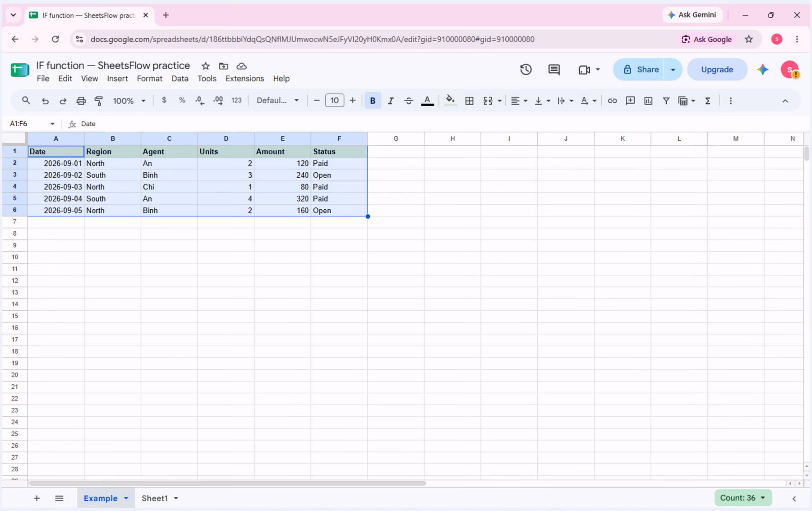Format selection as percent
812x511 pixels.
[x=182, y=101]
